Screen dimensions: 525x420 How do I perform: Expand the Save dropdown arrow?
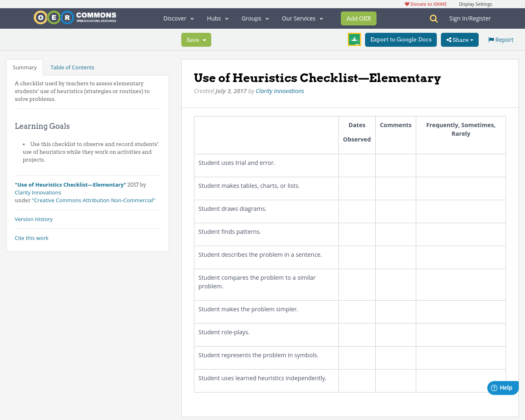pyautogui.click(x=204, y=39)
